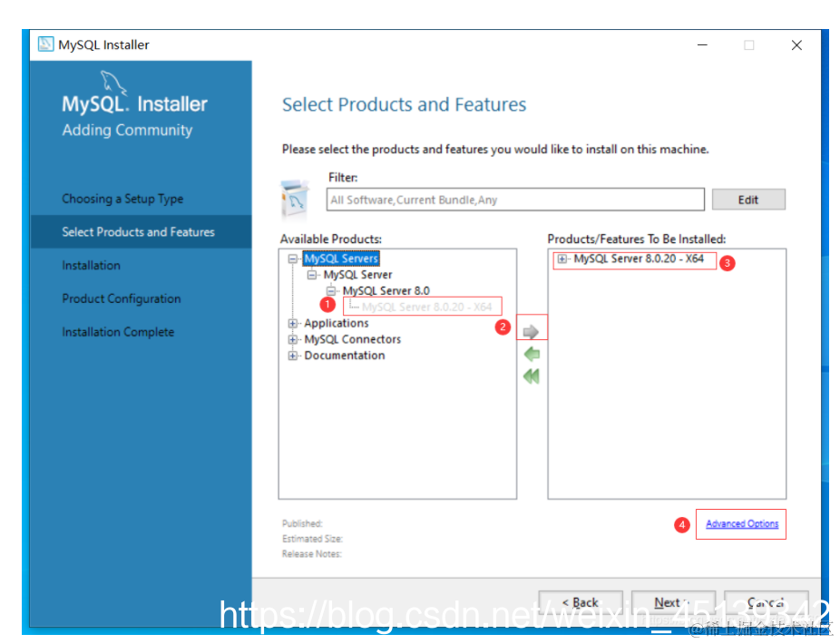The width and height of the screenshot is (840, 644).
Task: Select grayed MySQL Server 8.0.20 - X64 item
Action: point(426,307)
